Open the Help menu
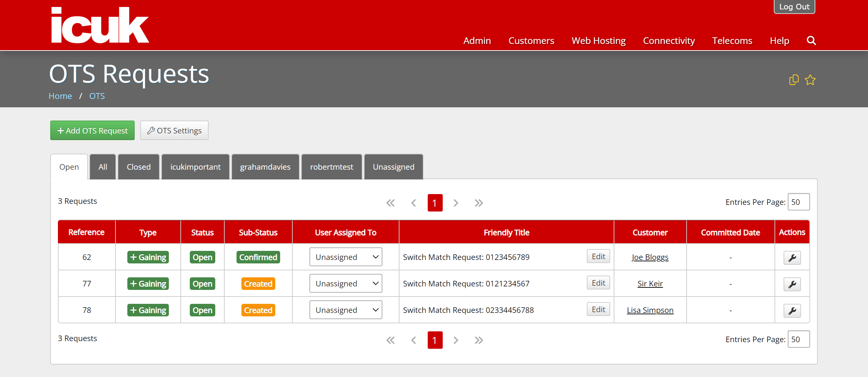Screen dimensions: 868x377 (779, 41)
